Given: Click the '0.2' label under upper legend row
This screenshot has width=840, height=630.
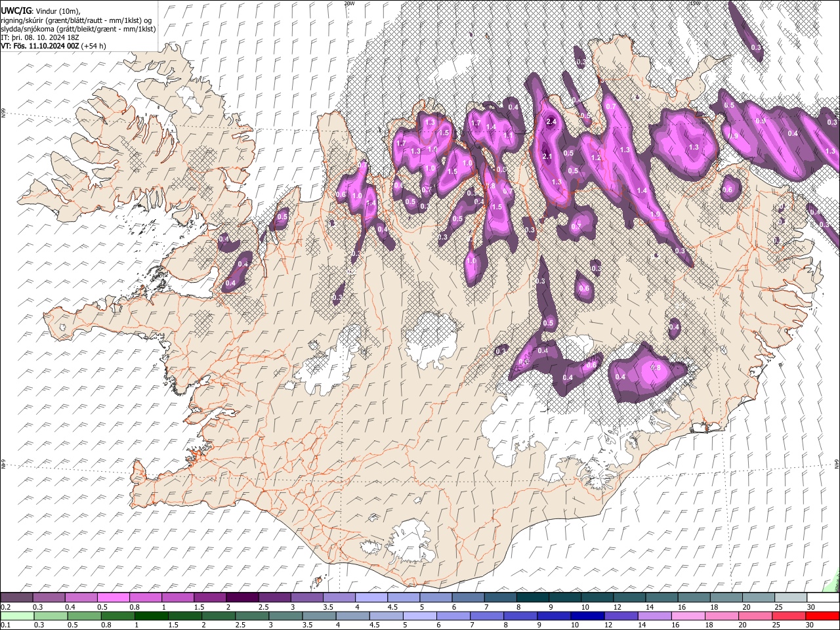Looking at the screenshot, I should pos(5,607).
